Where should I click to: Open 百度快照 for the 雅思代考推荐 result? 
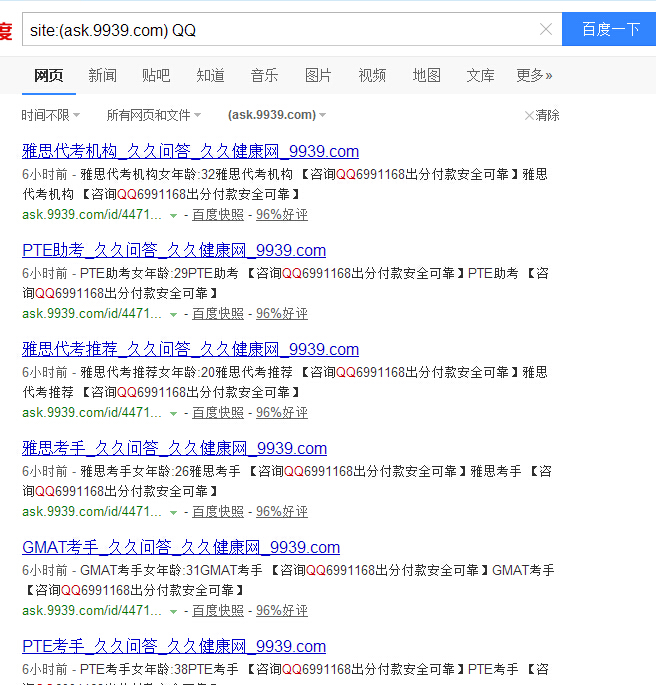click(x=218, y=412)
